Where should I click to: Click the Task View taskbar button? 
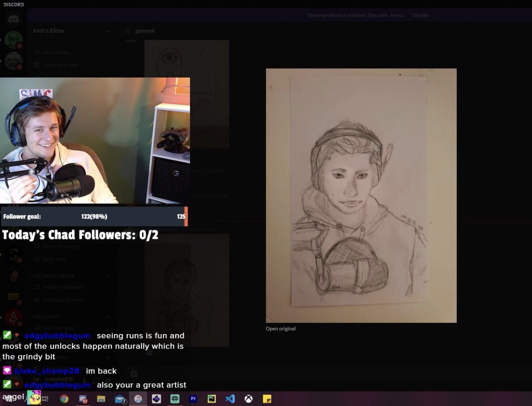46,398
